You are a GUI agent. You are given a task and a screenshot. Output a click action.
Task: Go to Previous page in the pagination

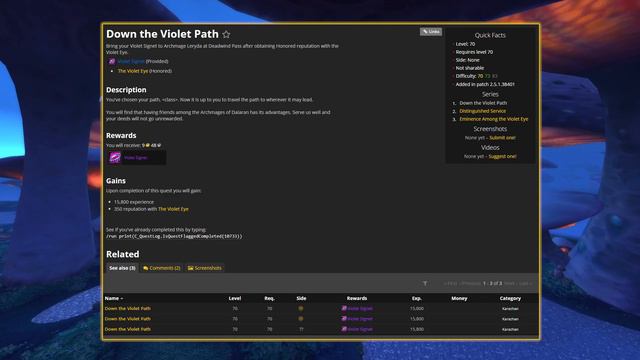tap(471, 283)
